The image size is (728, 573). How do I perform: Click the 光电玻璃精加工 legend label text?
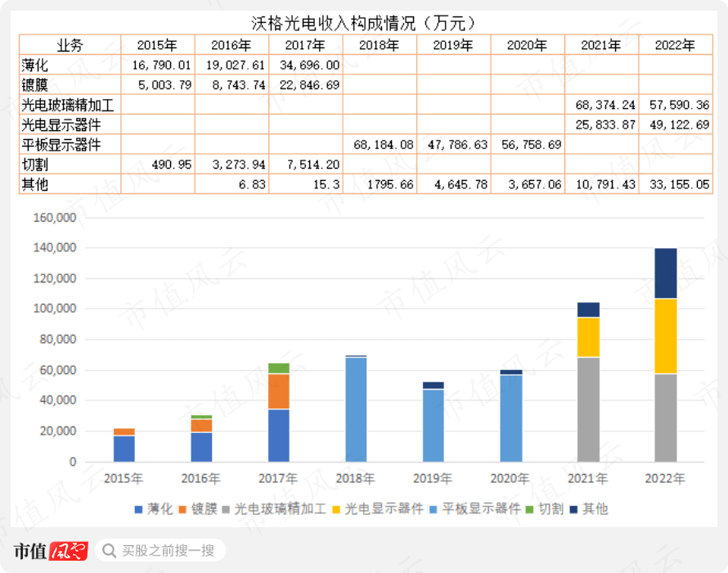point(281,509)
